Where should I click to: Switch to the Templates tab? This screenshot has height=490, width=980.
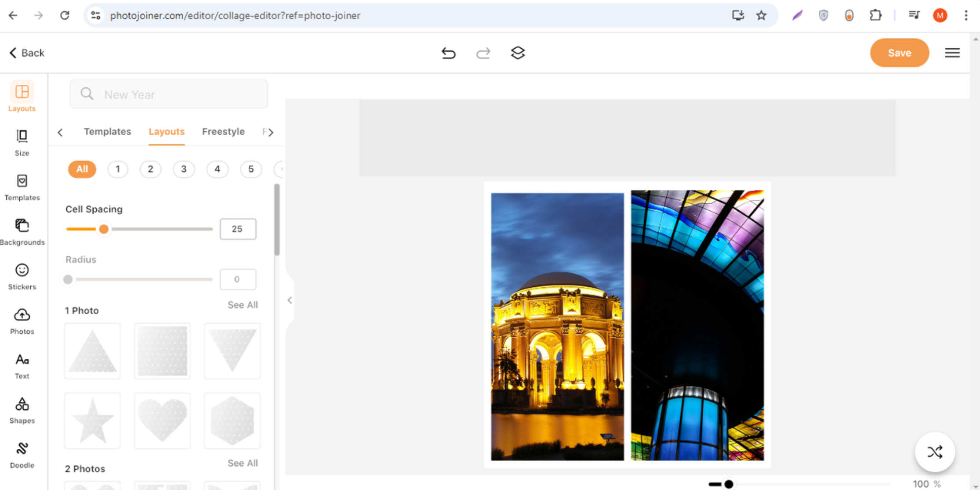[107, 131]
